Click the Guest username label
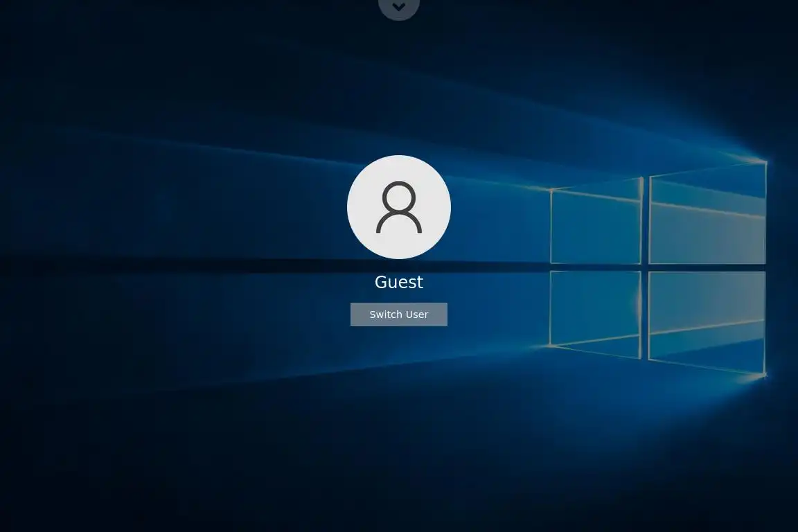798x532 pixels. [x=398, y=281]
